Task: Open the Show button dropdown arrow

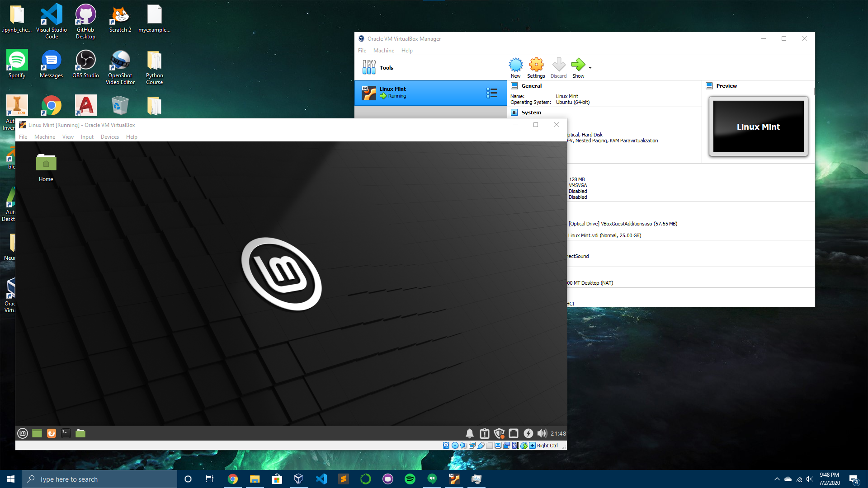Action: pyautogui.click(x=590, y=68)
